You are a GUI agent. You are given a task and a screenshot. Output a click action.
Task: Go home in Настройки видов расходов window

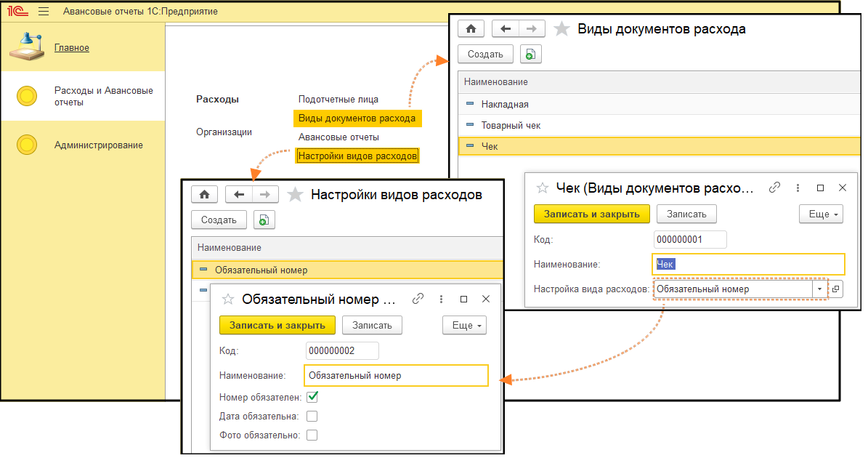204,194
